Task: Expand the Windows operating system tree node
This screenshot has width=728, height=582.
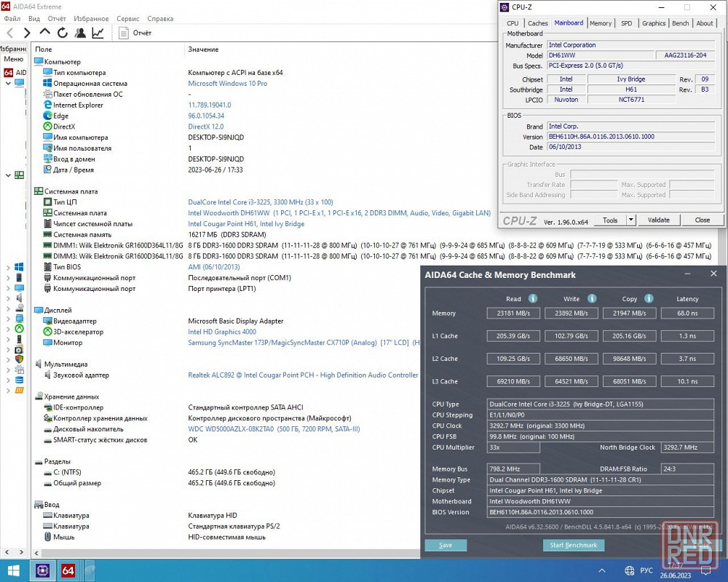Action: pos(8,267)
